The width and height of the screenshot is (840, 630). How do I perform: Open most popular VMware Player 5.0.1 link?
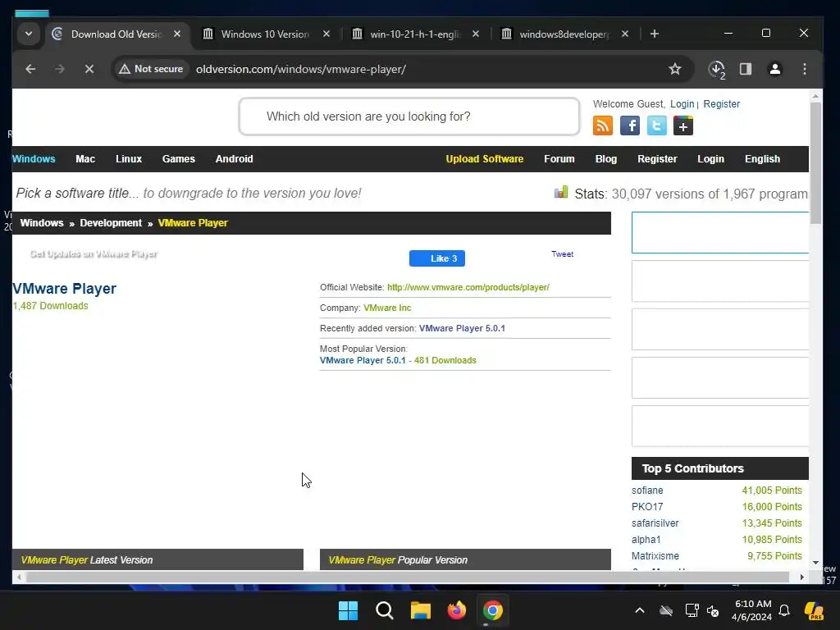[363, 361]
